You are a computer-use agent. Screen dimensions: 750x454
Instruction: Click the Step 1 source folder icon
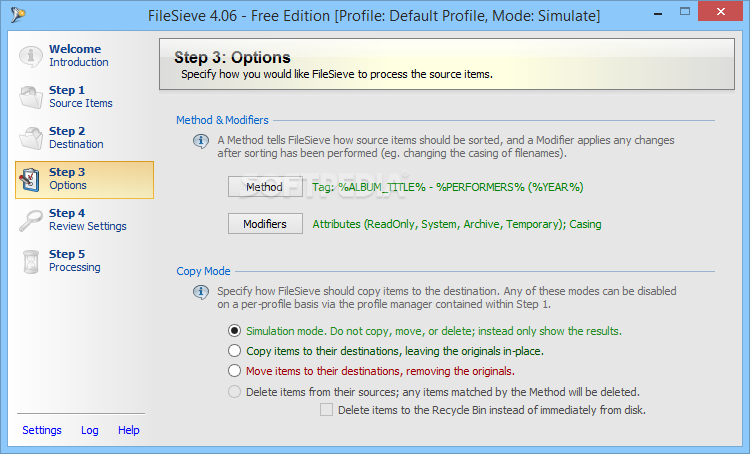(x=31, y=97)
